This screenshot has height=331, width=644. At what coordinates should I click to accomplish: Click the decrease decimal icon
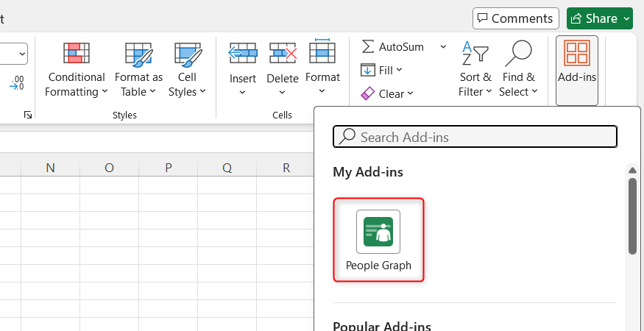[x=17, y=82]
